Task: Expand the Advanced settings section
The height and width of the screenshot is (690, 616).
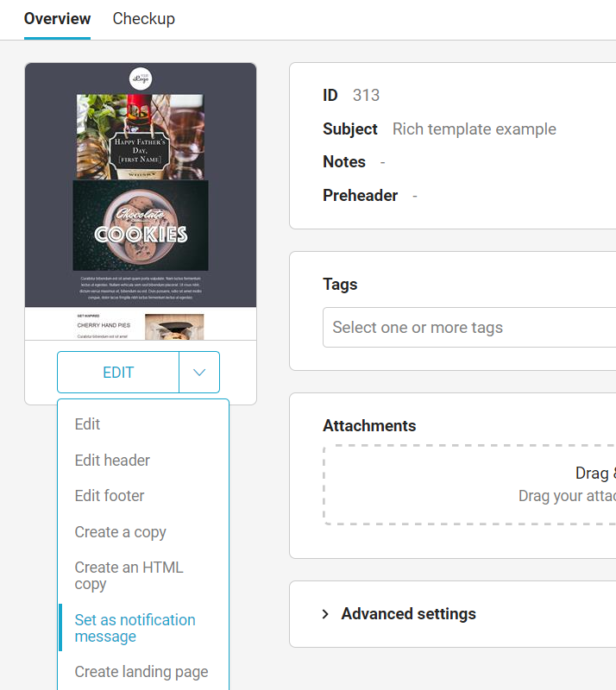Action: click(408, 614)
